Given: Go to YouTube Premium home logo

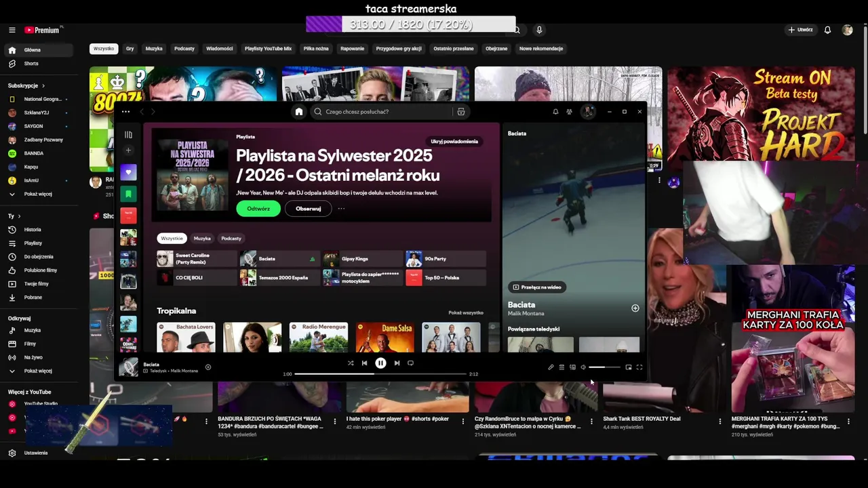Looking at the screenshot, I should click(x=43, y=30).
